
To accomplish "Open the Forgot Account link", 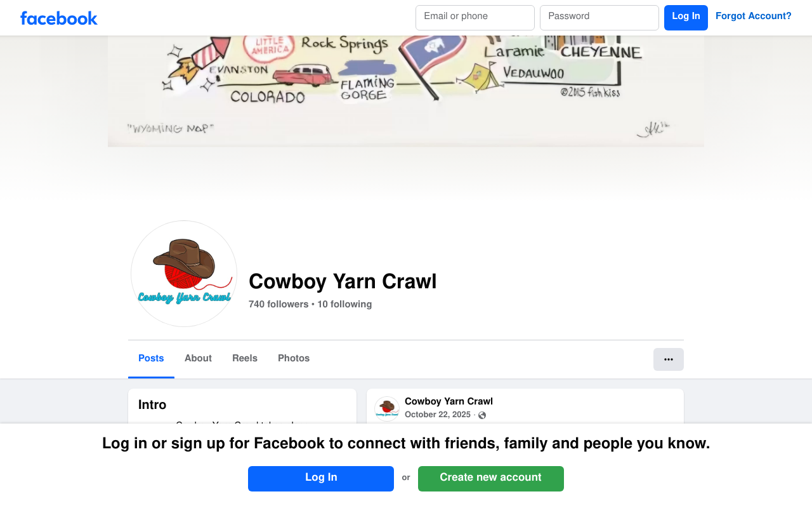I will [x=754, y=17].
